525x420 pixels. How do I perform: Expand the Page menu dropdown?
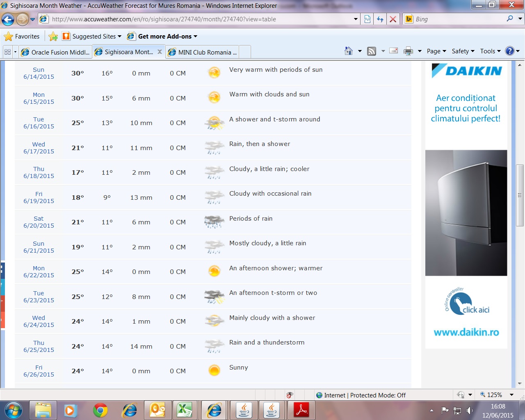click(436, 51)
